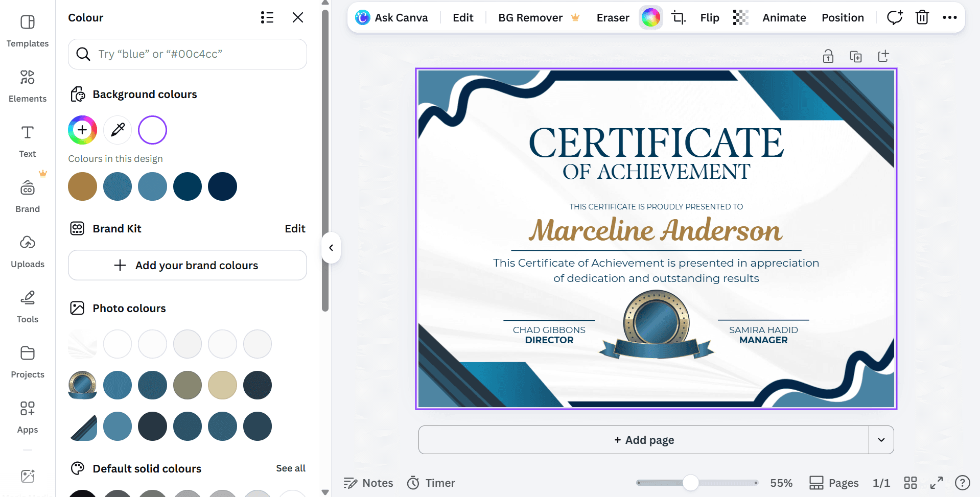Select the darkest navy design colour swatch

click(x=222, y=186)
